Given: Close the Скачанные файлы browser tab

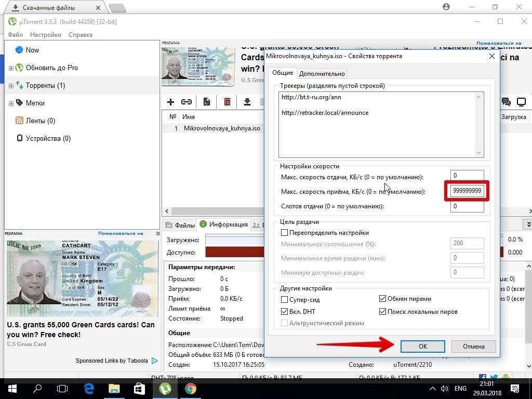Looking at the screenshot, I should pyautogui.click(x=98, y=8).
